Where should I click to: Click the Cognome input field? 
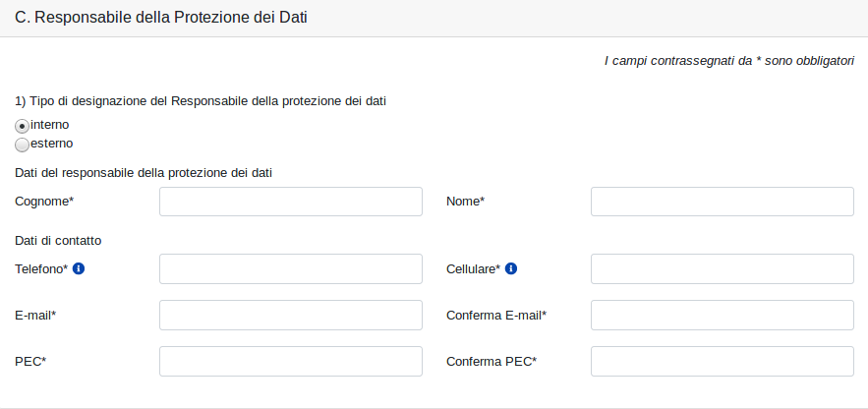click(290, 202)
